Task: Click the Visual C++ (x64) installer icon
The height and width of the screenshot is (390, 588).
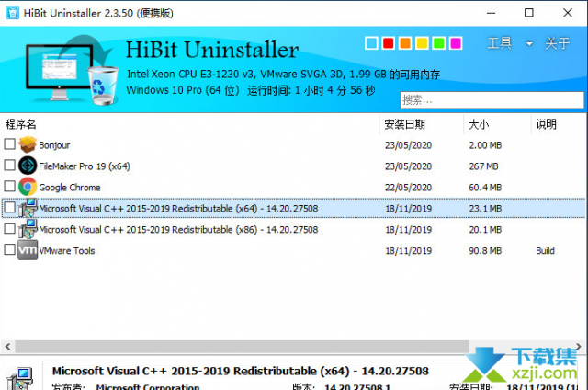Action: tap(28, 208)
